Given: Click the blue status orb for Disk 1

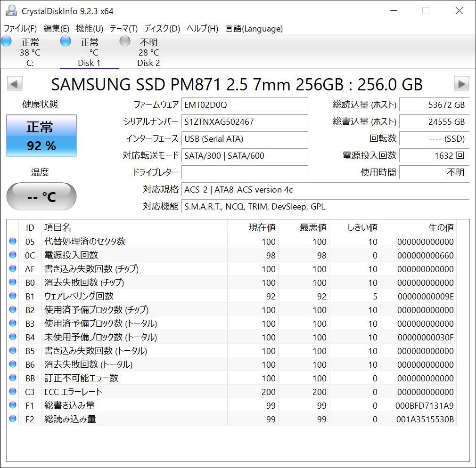Looking at the screenshot, I should tap(66, 41).
